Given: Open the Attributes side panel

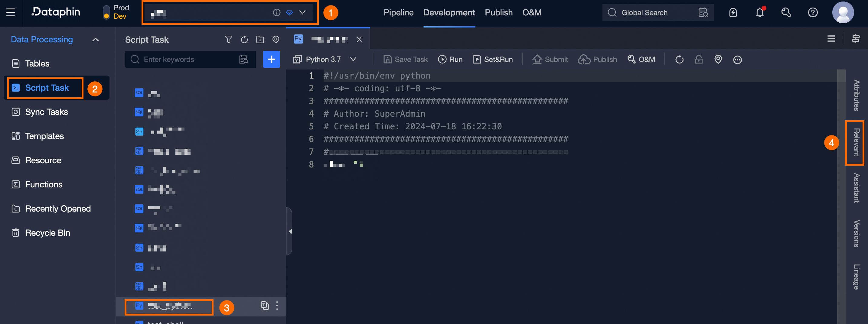Looking at the screenshot, I should coord(856,95).
